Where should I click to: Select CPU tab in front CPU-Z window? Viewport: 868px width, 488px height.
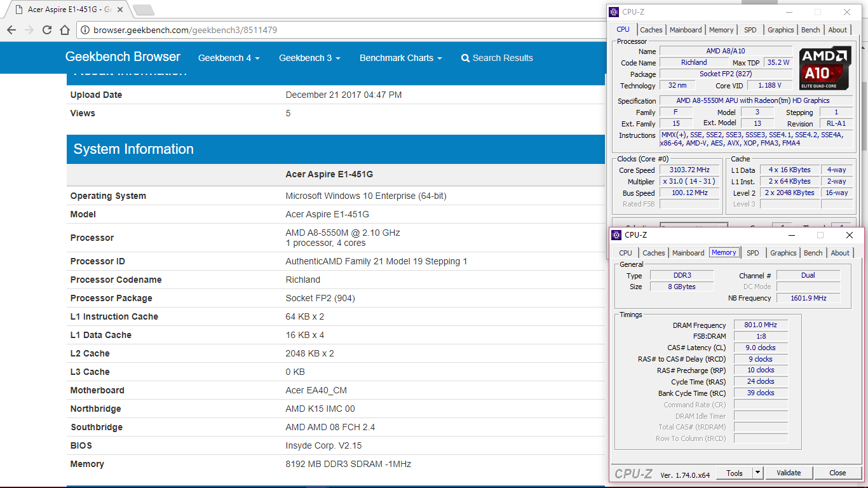tap(626, 253)
